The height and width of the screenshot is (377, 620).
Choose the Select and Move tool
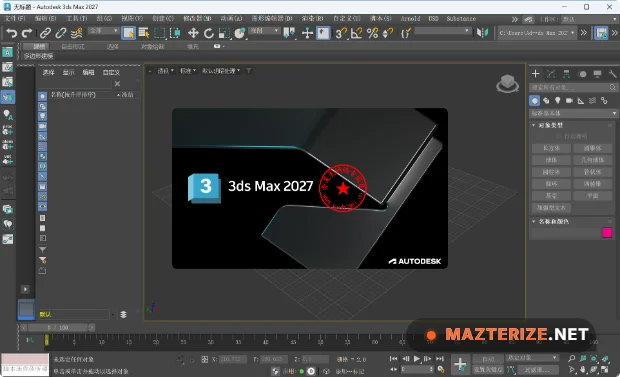click(193, 33)
